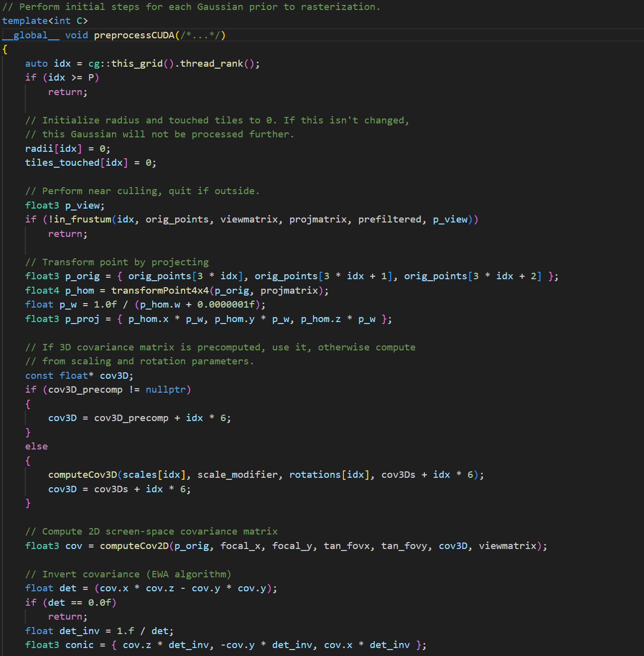Click the focal_x argument
This screenshot has width=644, height=656.
point(240,546)
